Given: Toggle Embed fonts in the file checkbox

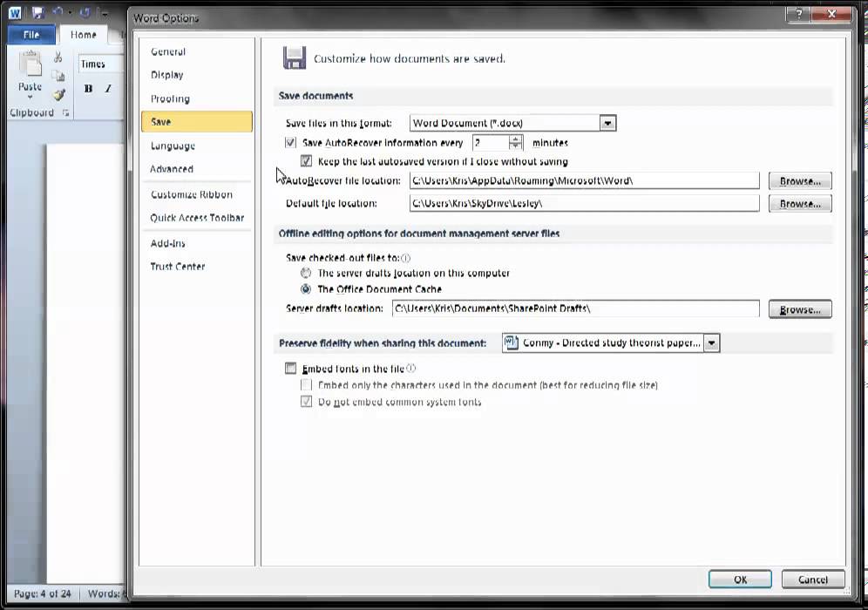Looking at the screenshot, I should pyautogui.click(x=290, y=368).
